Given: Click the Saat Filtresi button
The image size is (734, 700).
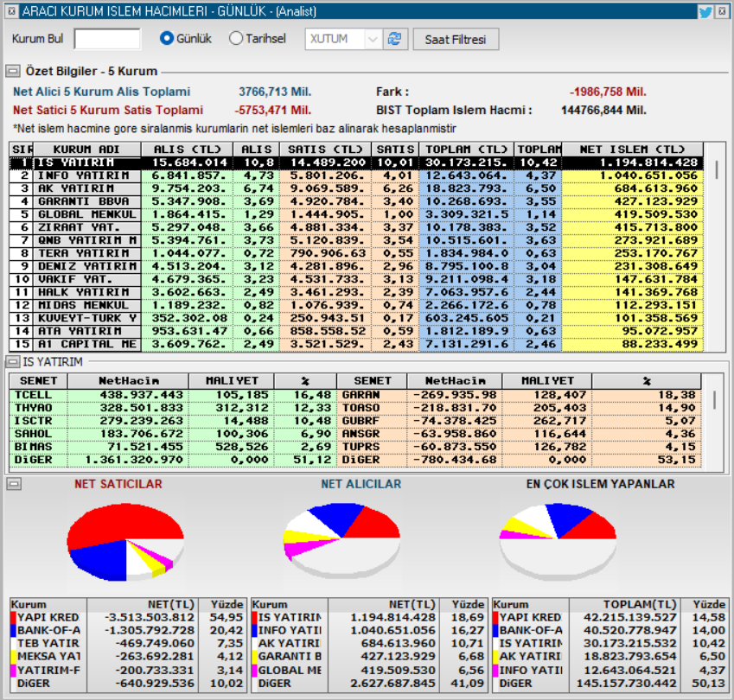Looking at the screenshot, I should [x=456, y=39].
